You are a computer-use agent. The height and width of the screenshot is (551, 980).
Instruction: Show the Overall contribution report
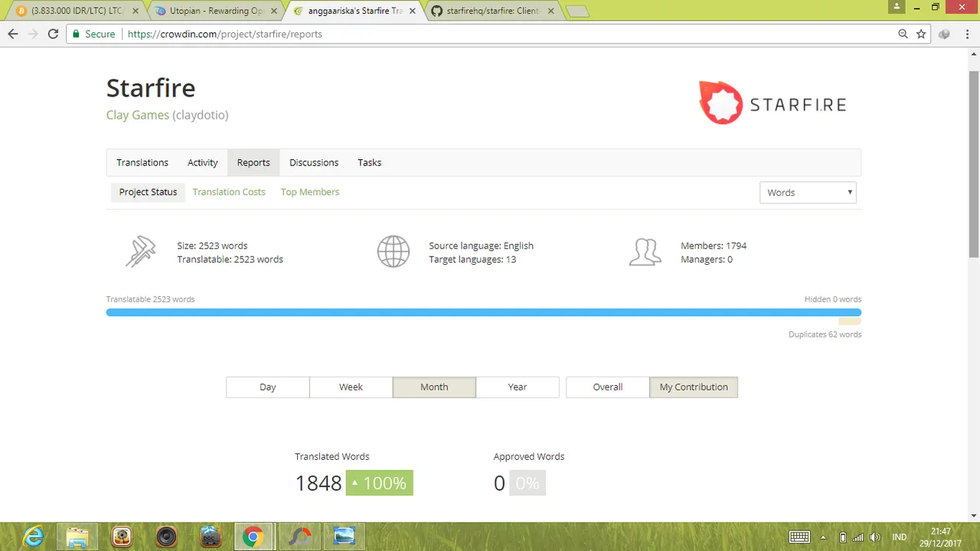pyautogui.click(x=608, y=387)
